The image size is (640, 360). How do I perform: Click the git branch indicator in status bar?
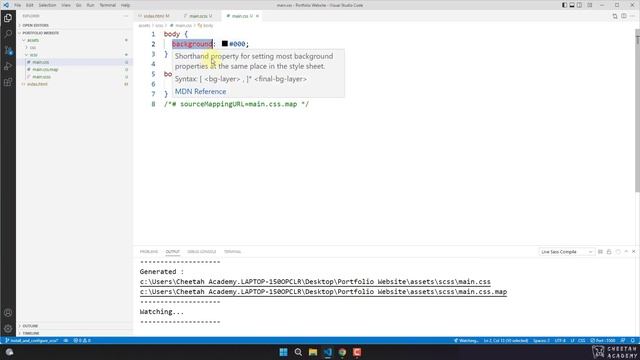pos(32,340)
